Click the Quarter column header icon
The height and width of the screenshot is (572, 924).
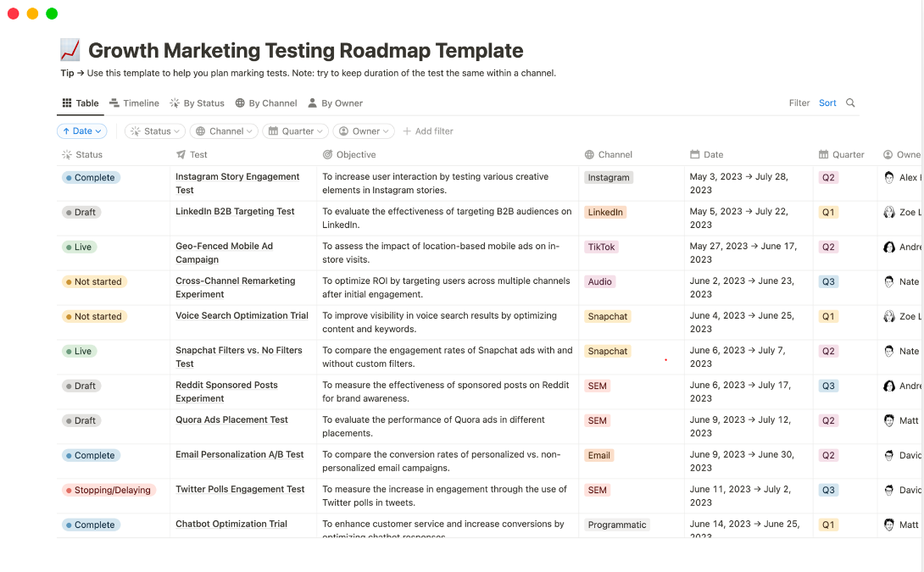[823, 155]
